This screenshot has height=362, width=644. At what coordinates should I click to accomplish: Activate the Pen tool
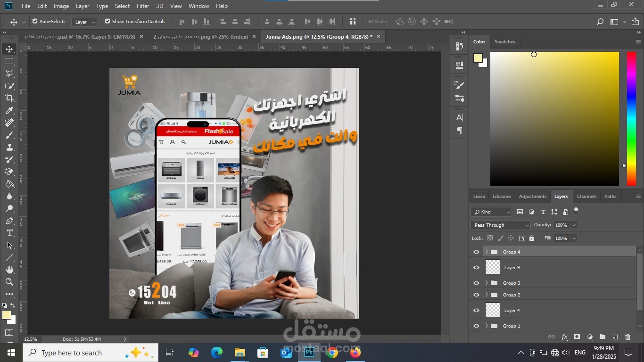(x=9, y=221)
